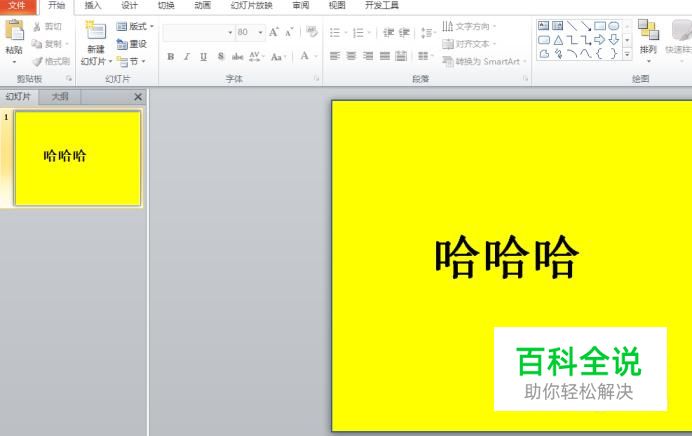Viewport: 692px width, 436px height.
Task: Select the Arrow line shape
Action: click(586, 26)
